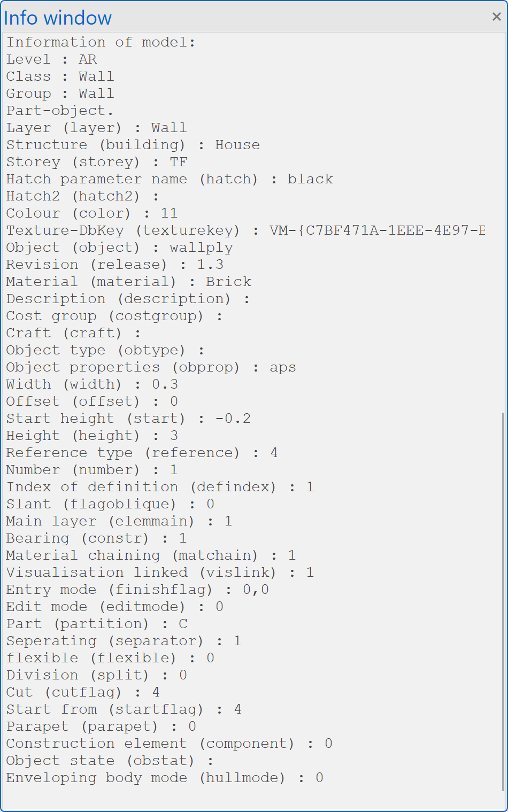Select the Part partition C line
The height and width of the screenshot is (812, 508).
(x=97, y=624)
